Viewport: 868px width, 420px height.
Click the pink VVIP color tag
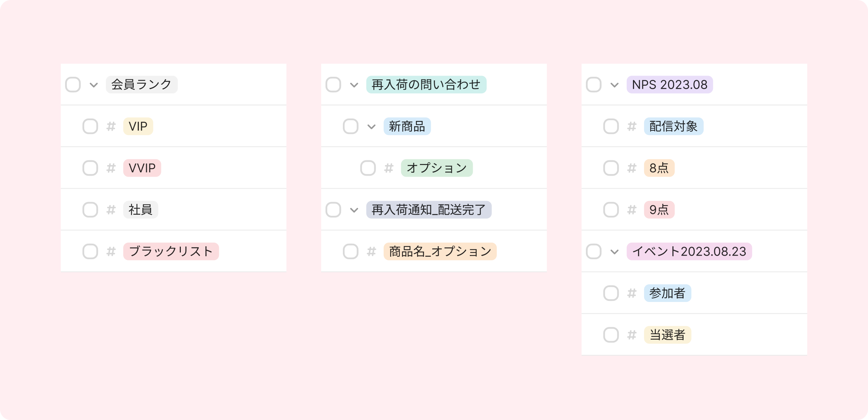[142, 168]
